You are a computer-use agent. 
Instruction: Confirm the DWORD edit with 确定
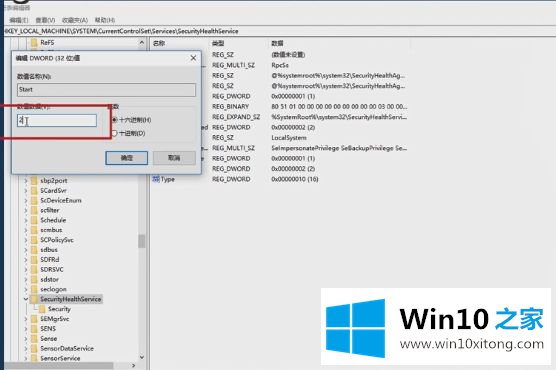[x=127, y=158]
